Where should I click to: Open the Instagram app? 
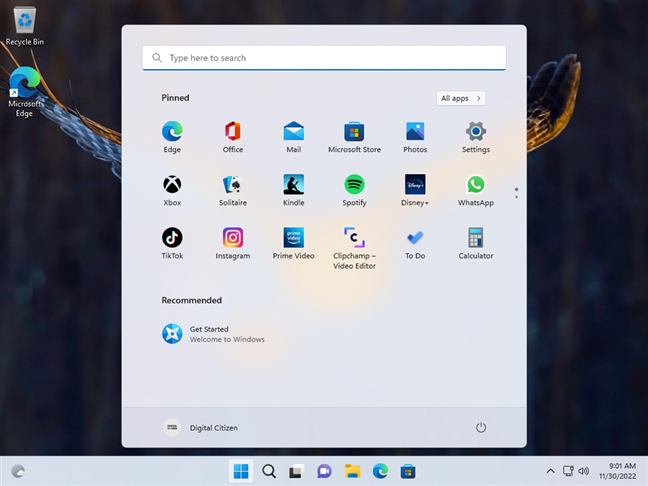(x=233, y=244)
